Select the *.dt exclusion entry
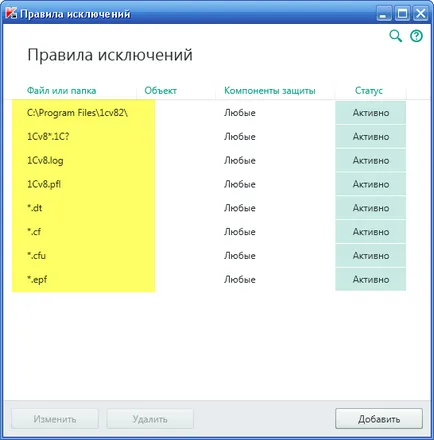 (x=210, y=208)
